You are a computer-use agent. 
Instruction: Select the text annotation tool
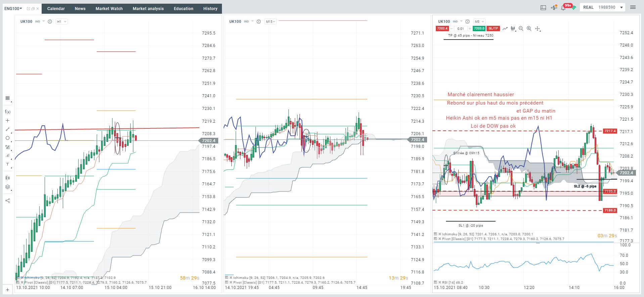pyautogui.click(x=7, y=164)
